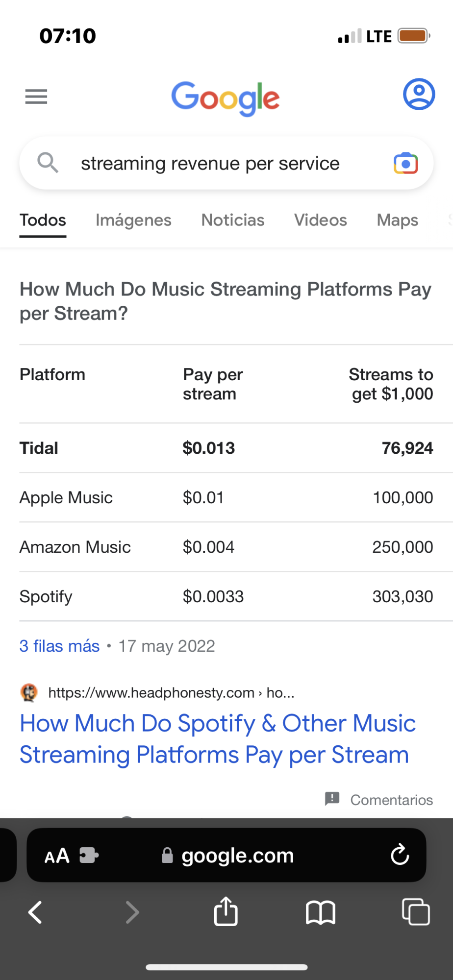This screenshot has height=980, width=453.
Task: Open Safari bookmarks
Action: [320, 912]
